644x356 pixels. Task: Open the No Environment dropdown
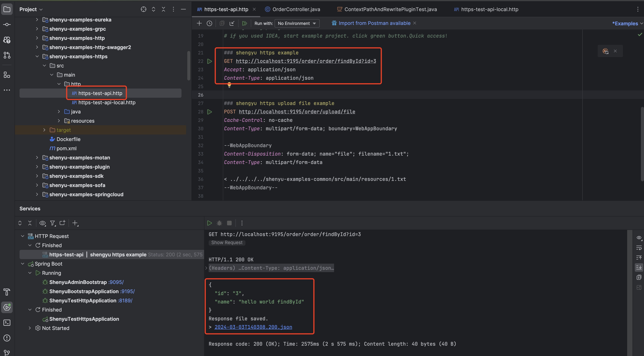click(x=297, y=23)
